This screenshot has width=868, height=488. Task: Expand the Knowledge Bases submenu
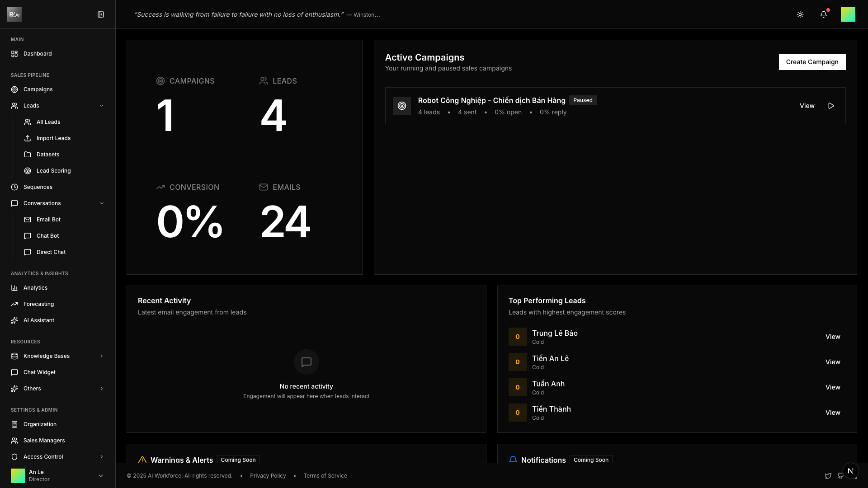tap(101, 356)
